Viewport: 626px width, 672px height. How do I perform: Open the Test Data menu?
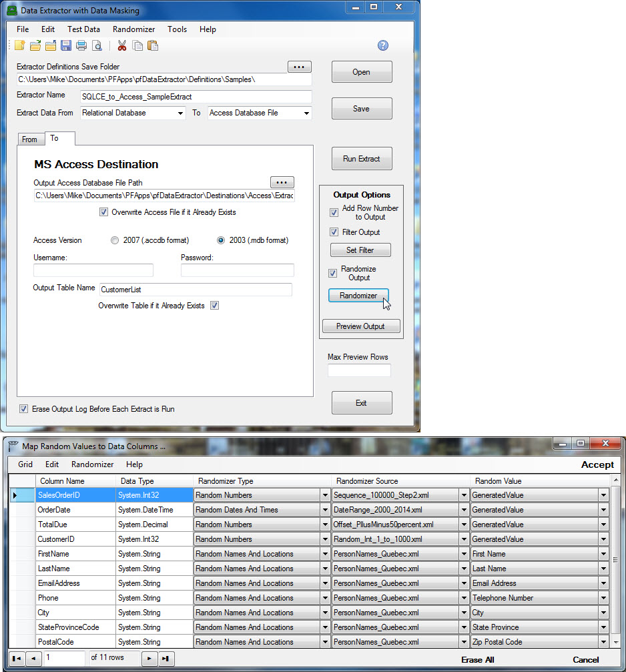[83, 29]
